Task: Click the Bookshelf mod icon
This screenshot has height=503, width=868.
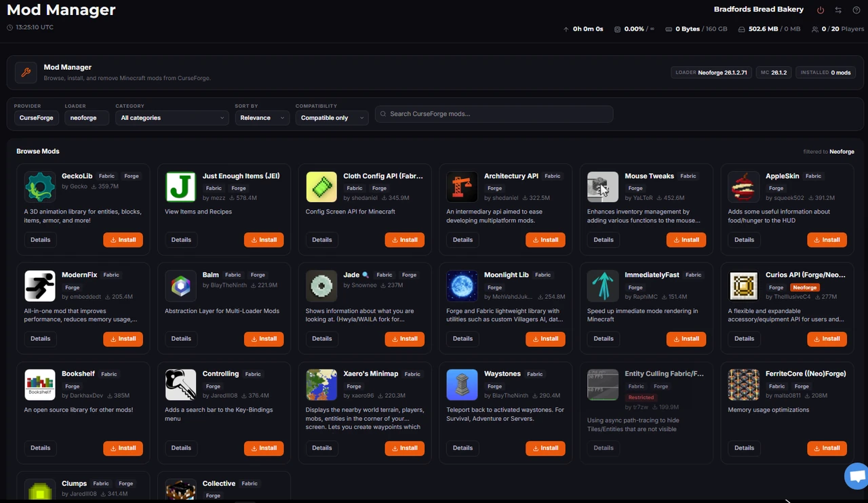Action: 40,385
